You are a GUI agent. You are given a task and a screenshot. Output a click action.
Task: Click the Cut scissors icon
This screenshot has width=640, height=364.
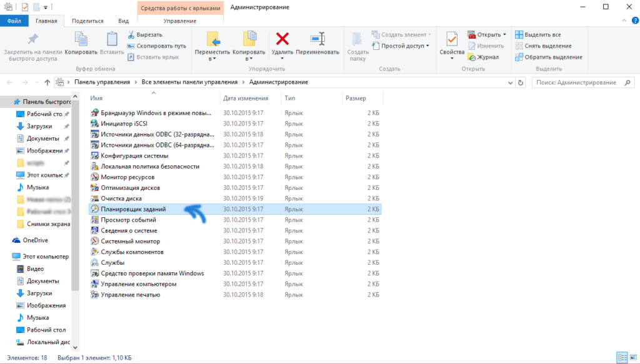click(131, 34)
